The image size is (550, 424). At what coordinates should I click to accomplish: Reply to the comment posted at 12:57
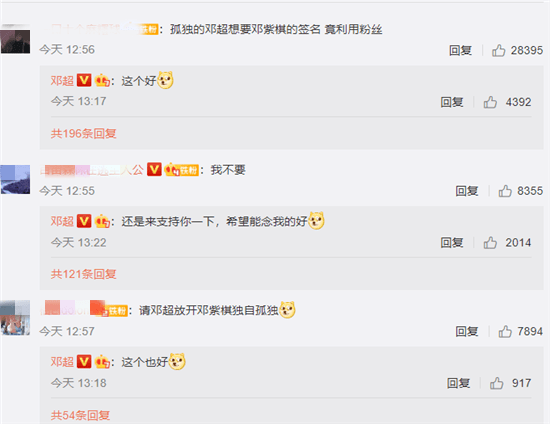(x=467, y=331)
